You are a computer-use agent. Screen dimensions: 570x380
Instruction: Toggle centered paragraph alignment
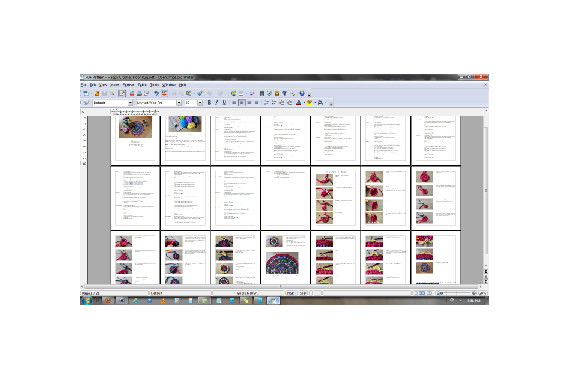(x=241, y=103)
